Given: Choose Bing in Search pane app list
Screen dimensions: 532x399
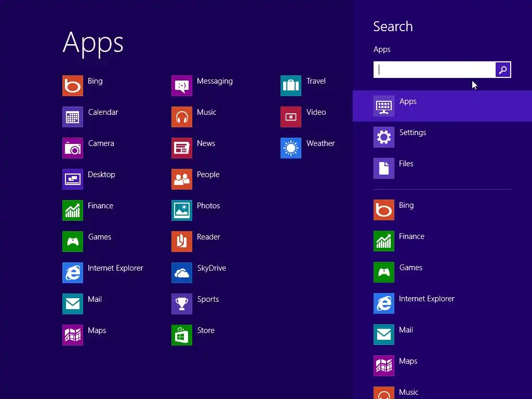Looking at the screenshot, I should coord(443,210).
